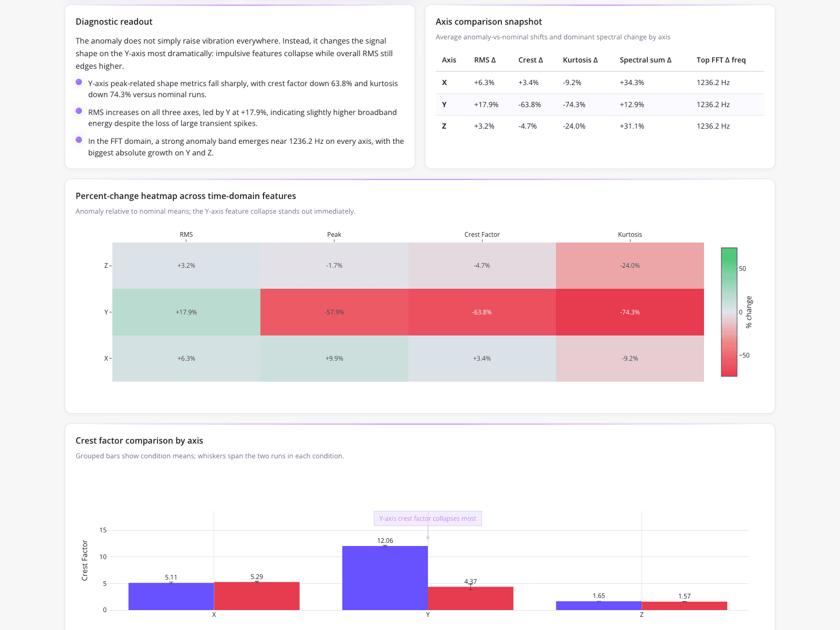840x630 pixels.
Task: Click the Crest factor comparison by axis title
Action: (139, 440)
